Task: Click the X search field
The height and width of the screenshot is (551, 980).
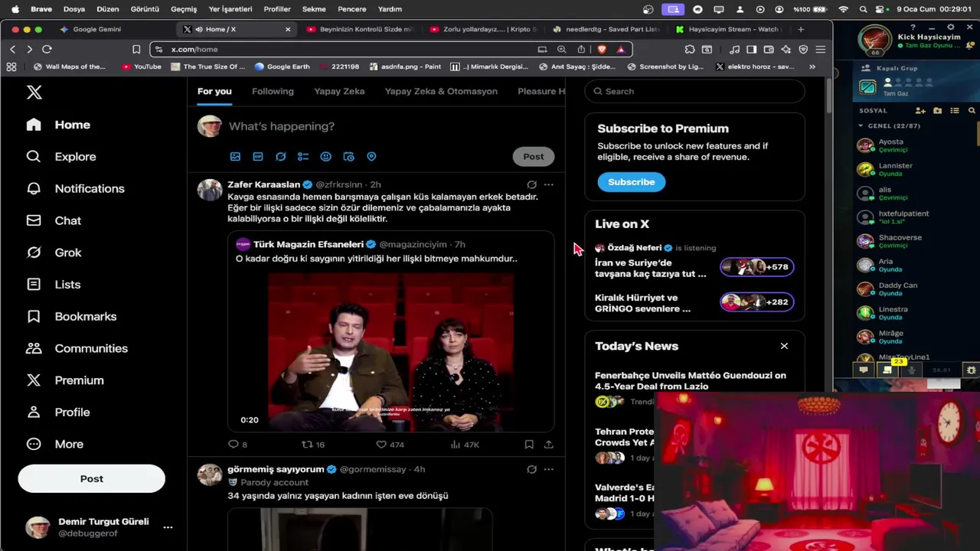Action: click(x=694, y=91)
